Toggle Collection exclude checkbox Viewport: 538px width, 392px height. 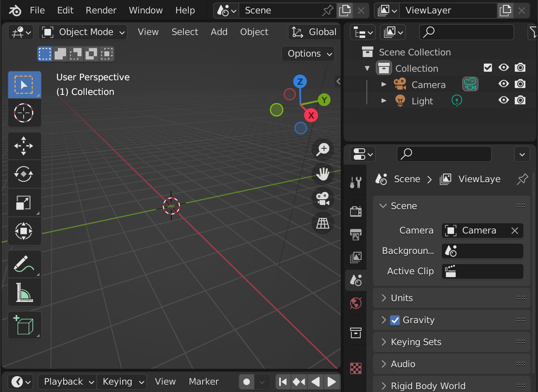pos(488,68)
